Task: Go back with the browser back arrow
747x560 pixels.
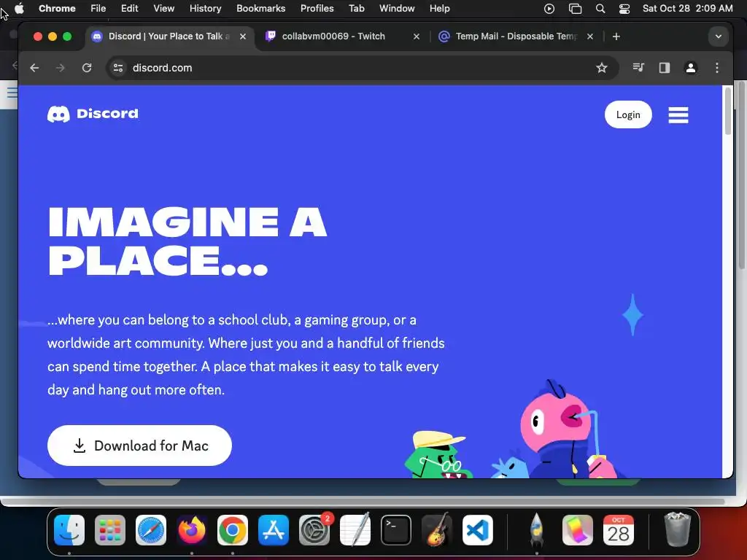Action: coord(34,68)
